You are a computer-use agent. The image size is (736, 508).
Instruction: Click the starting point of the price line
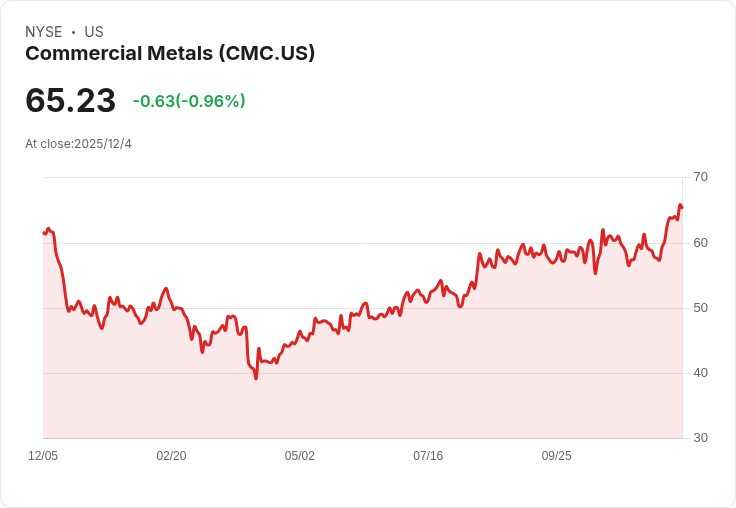44,233
